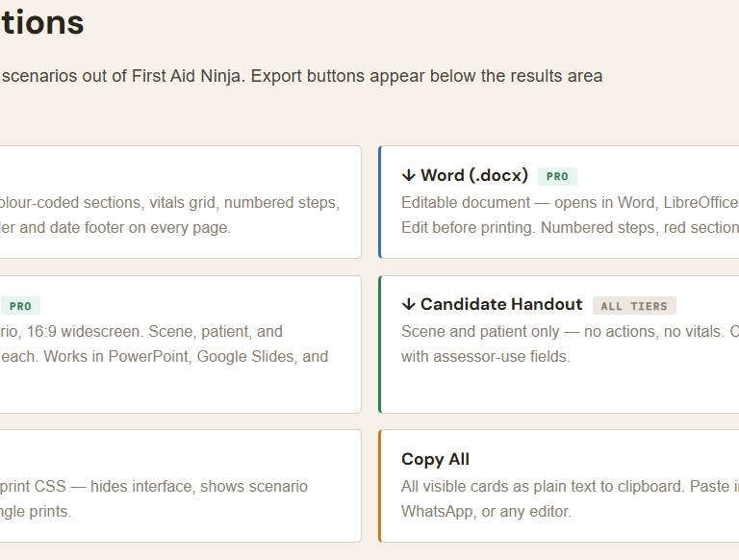Click the download arrow beside Word (.docx)
739x560 pixels.
coord(409,175)
